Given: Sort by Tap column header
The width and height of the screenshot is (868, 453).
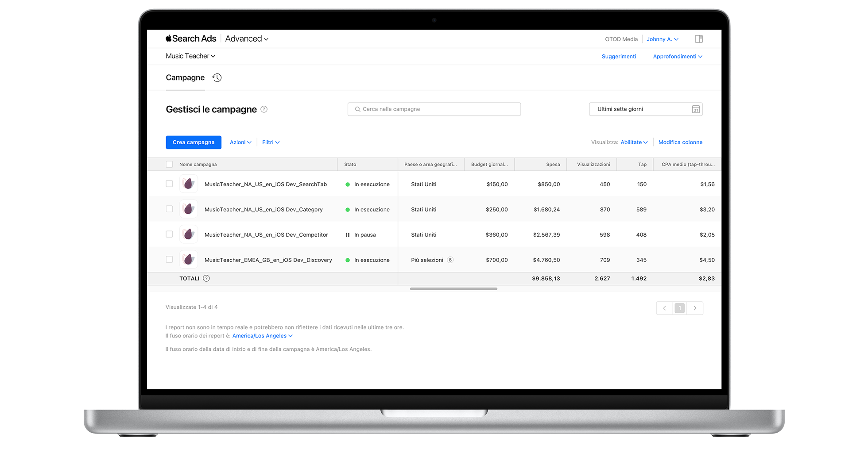Looking at the screenshot, I should (642, 164).
